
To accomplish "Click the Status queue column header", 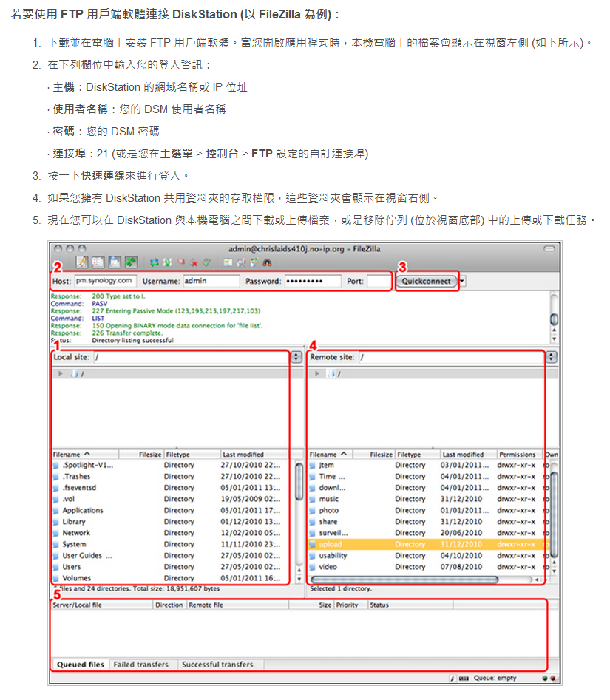I will click(411, 605).
